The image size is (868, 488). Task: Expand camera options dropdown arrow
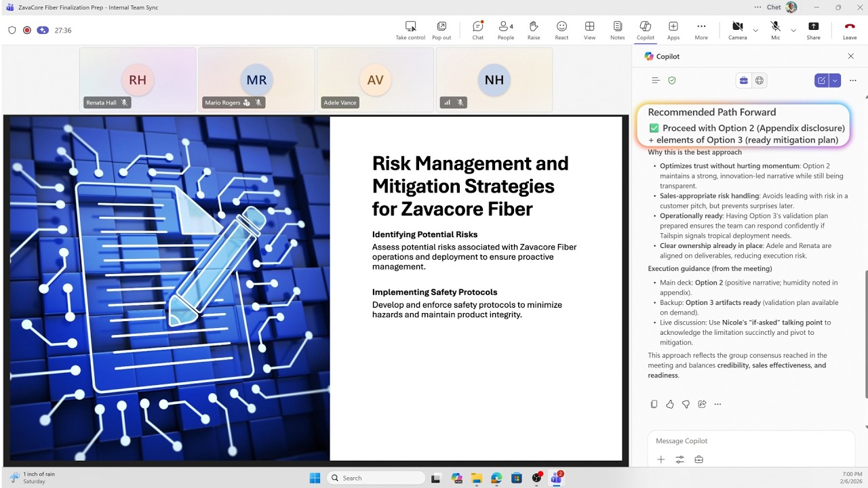755,30
